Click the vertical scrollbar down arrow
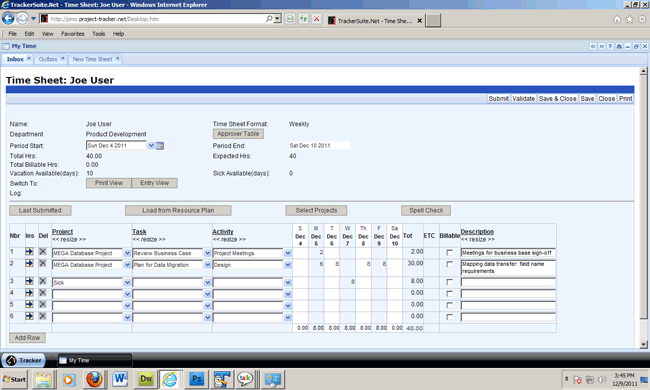 [x=643, y=344]
